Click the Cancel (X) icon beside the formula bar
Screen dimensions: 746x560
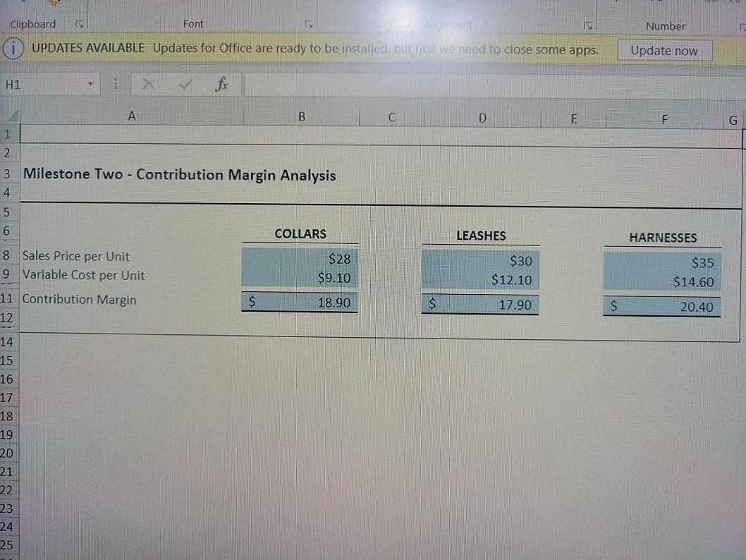pos(149,84)
